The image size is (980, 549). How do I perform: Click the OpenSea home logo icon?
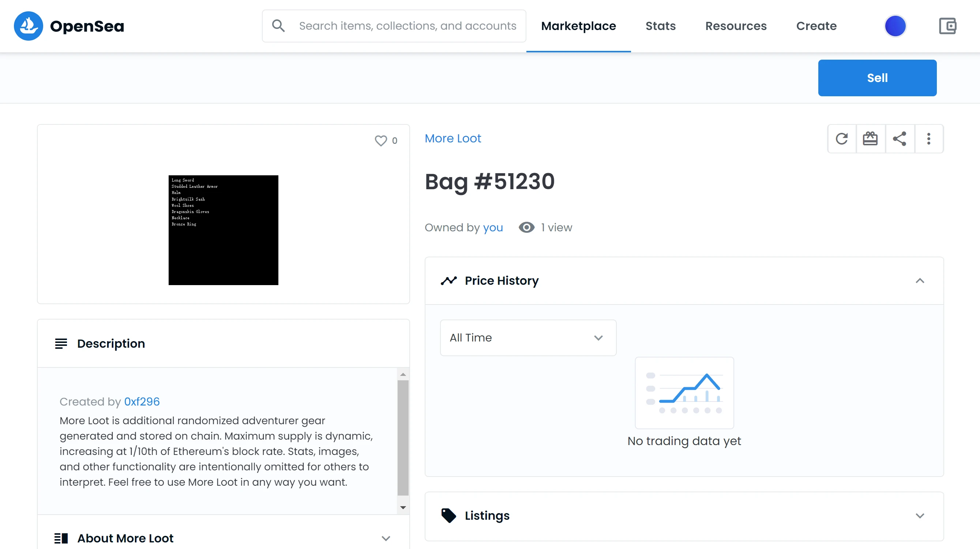click(28, 26)
